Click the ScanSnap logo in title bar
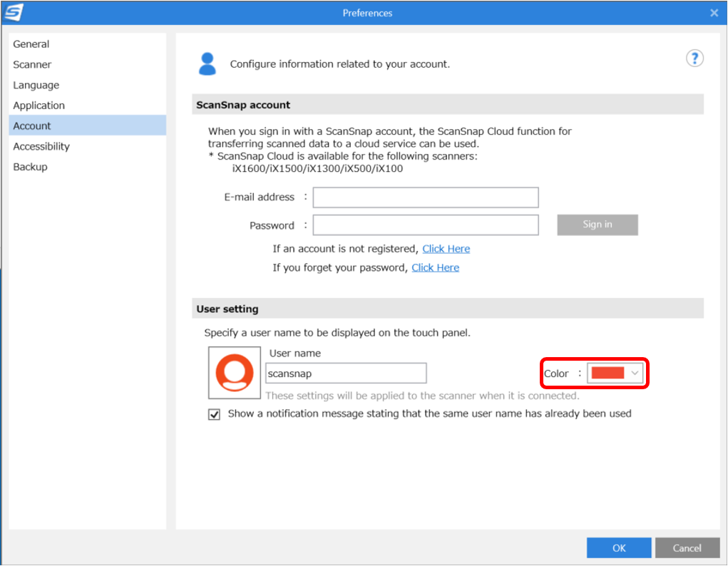 (14, 12)
